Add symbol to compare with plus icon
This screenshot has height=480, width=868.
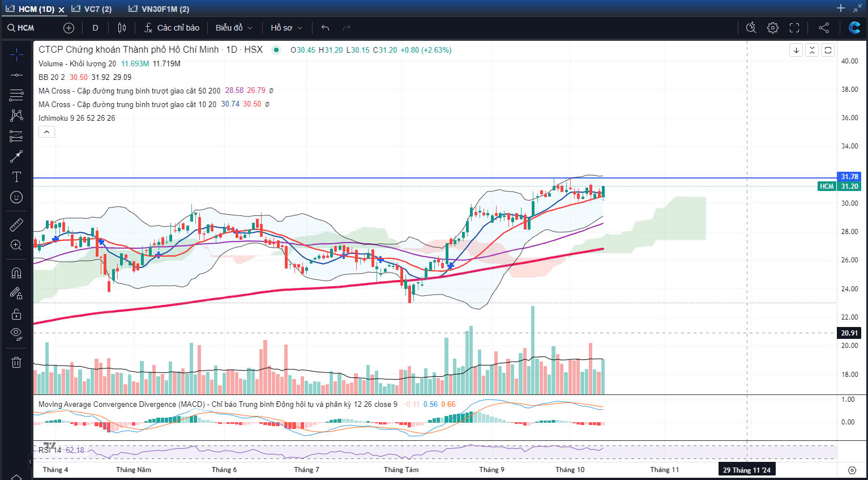tap(69, 28)
